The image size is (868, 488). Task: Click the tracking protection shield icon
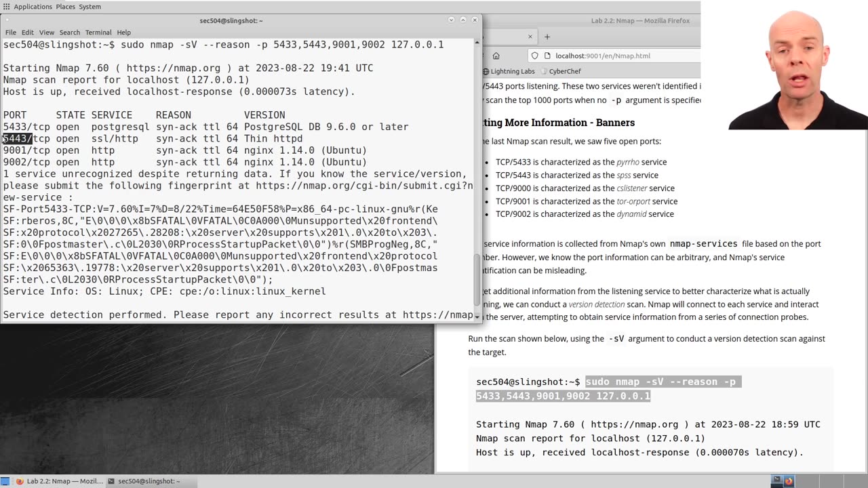pos(535,56)
